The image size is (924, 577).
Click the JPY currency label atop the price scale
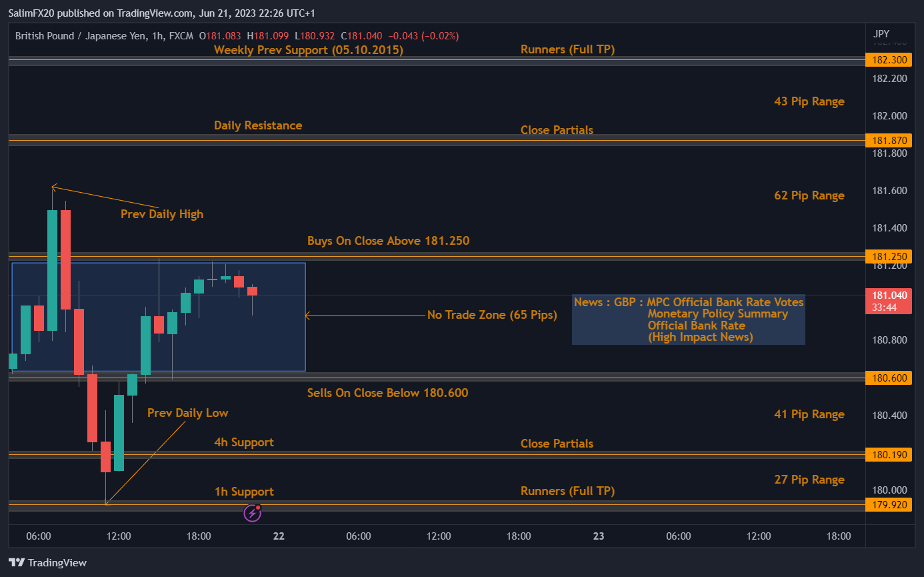coord(881,33)
